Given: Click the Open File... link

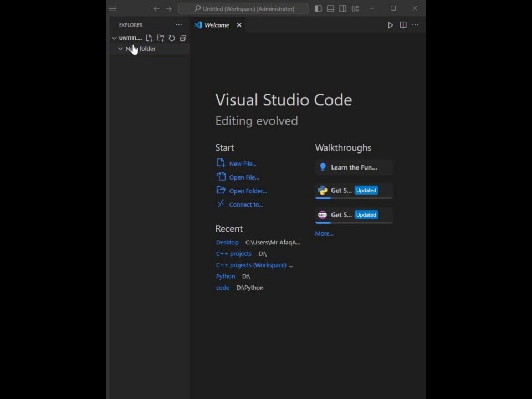Looking at the screenshot, I should [244, 177].
